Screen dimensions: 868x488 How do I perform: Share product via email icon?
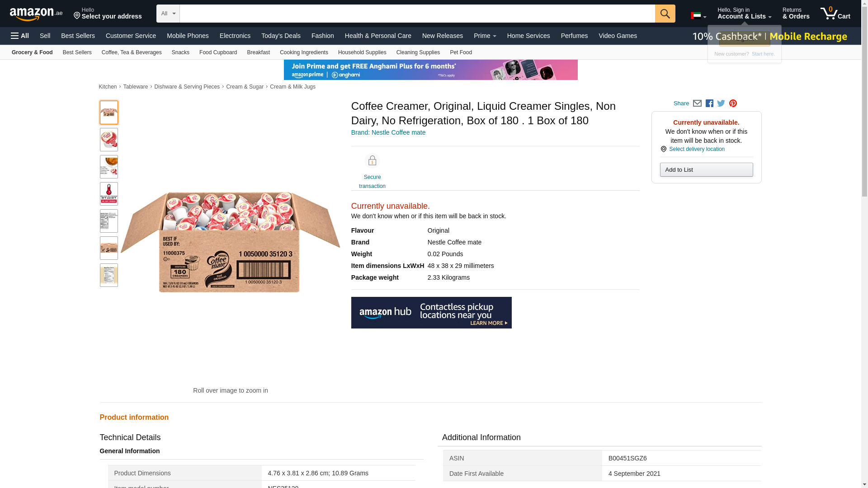click(697, 103)
